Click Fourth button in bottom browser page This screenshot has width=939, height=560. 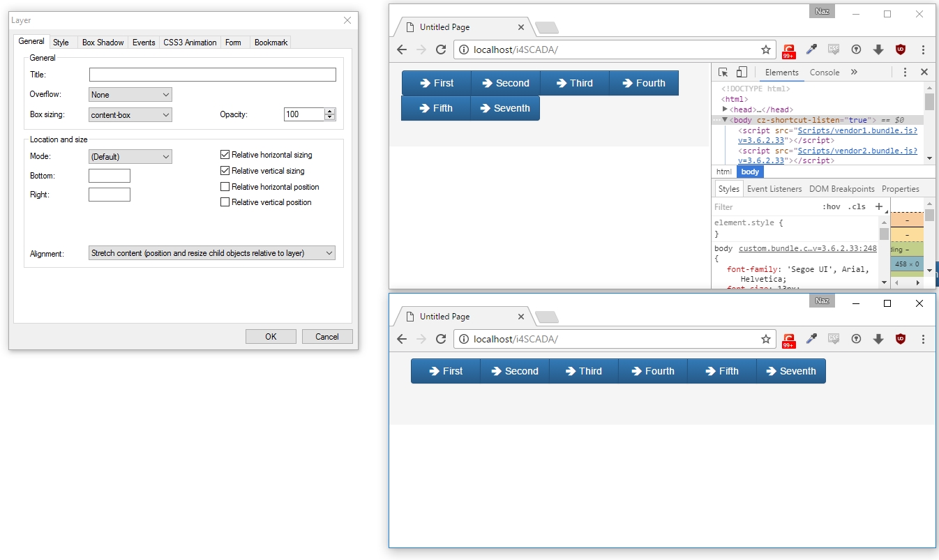click(653, 371)
